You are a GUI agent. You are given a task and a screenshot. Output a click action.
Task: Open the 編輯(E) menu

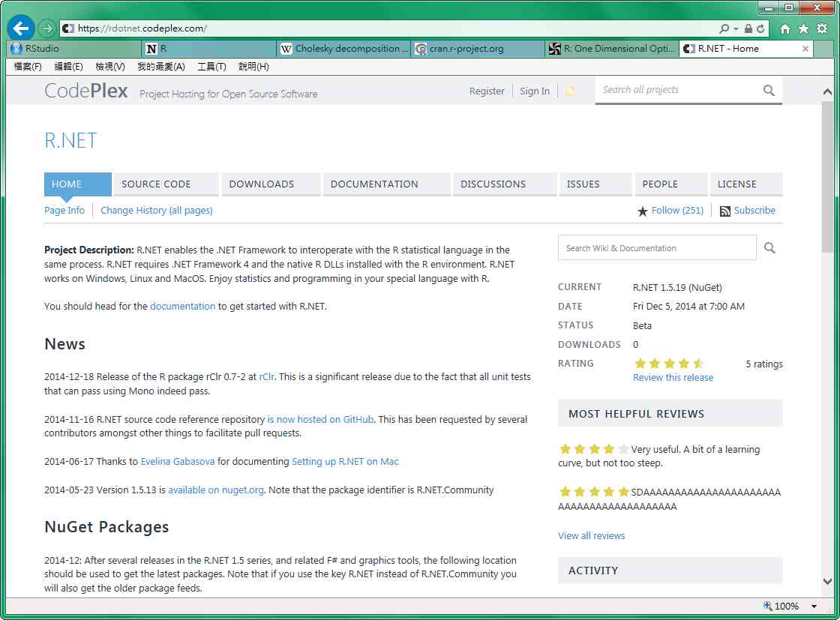(x=68, y=67)
